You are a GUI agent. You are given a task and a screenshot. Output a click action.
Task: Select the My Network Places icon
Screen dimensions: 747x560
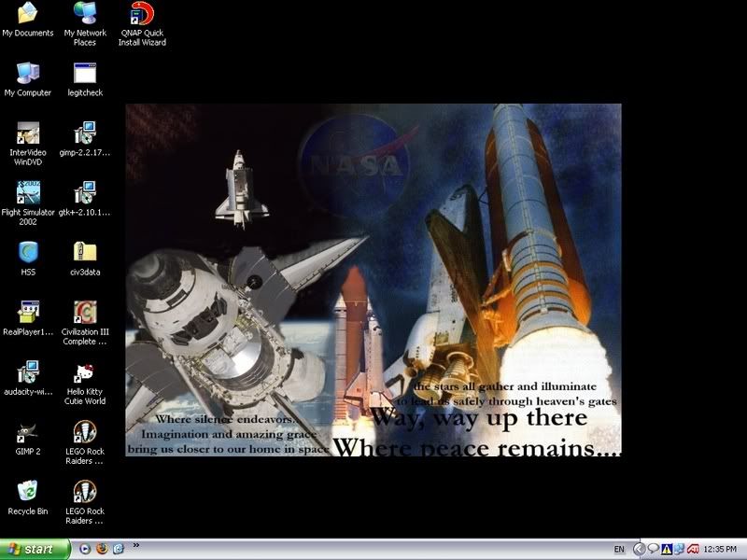(x=85, y=24)
